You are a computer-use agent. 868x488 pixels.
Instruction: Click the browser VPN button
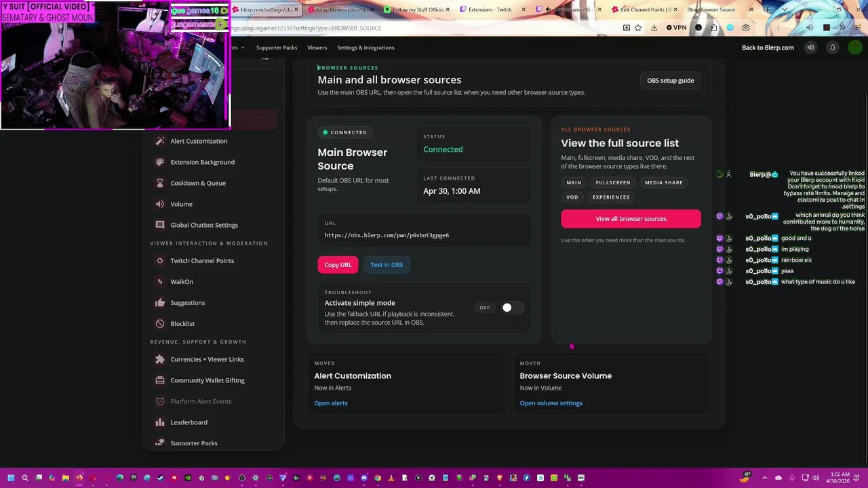click(x=676, y=28)
